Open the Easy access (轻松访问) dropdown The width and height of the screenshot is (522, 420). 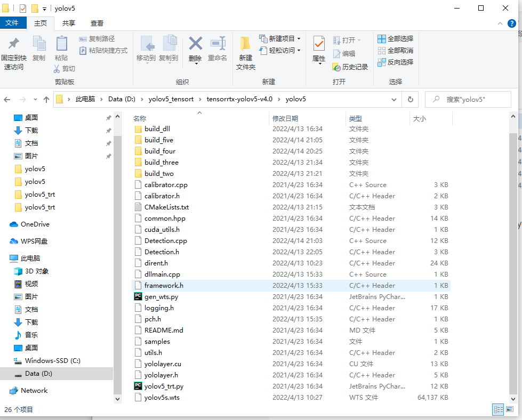tap(280, 51)
